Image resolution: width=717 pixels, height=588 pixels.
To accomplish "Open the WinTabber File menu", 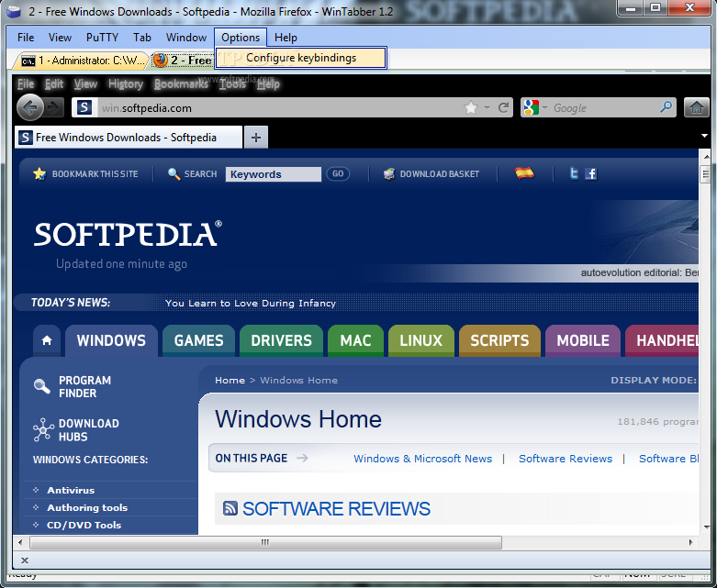I will [26, 38].
